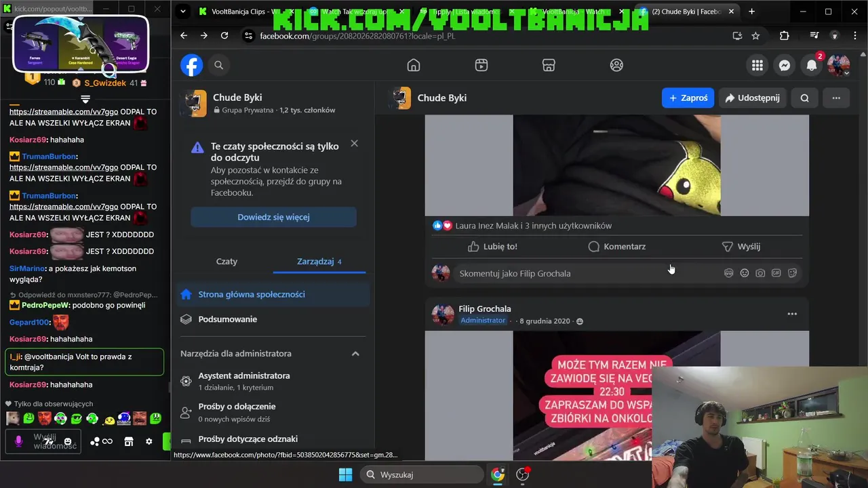Open Prośby o dołączenie
This screenshot has width=868, height=488.
[x=273, y=412]
